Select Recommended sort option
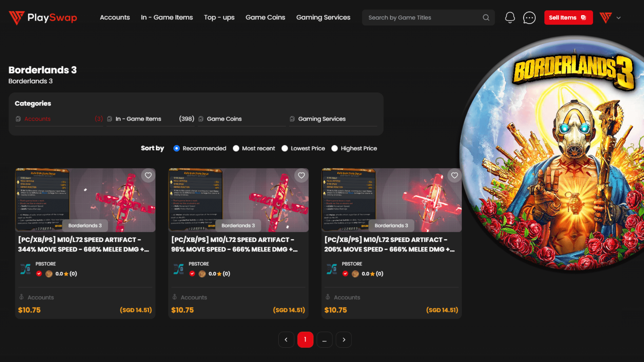Image resolution: width=644 pixels, height=362 pixels. point(176,148)
